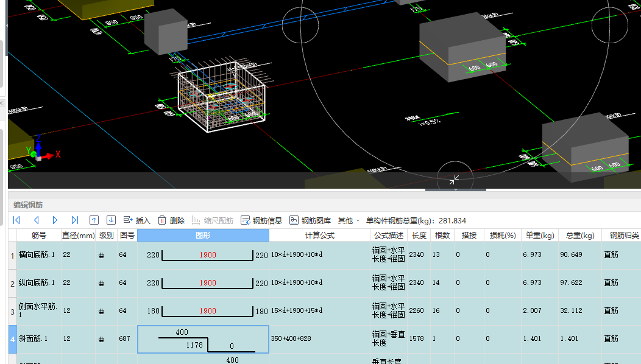Jump to first rebar row icon
The height and width of the screenshot is (364, 641).
(x=17, y=220)
